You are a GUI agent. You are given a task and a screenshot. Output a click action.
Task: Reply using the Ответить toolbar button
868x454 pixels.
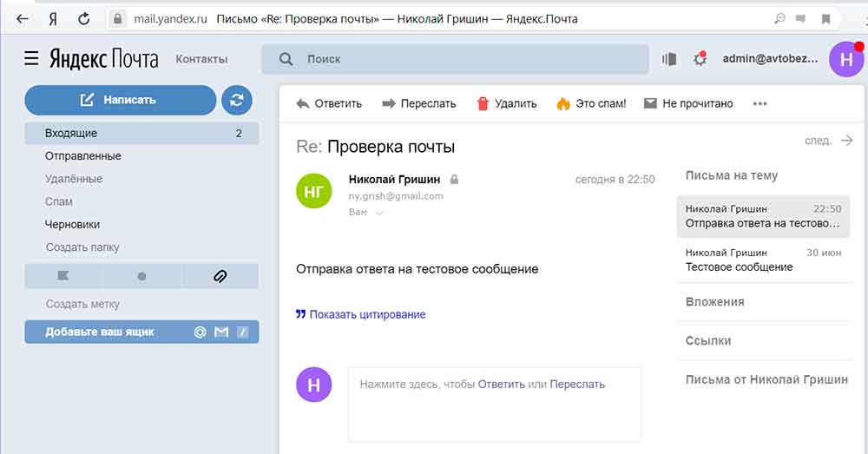click(329, 103)
